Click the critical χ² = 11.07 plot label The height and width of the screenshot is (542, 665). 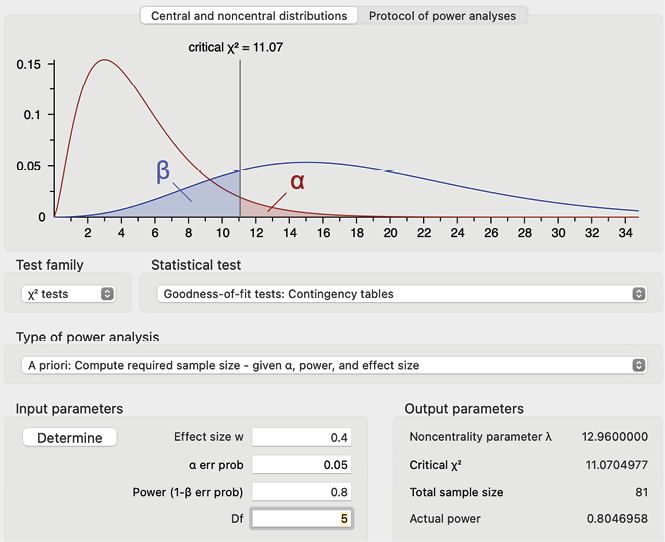click(x=237, y=47)
